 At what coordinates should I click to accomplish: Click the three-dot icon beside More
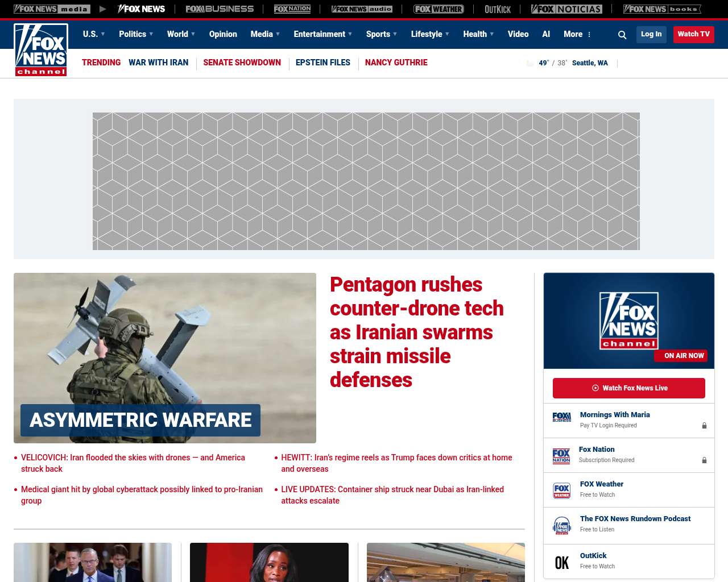pos(589,35)
